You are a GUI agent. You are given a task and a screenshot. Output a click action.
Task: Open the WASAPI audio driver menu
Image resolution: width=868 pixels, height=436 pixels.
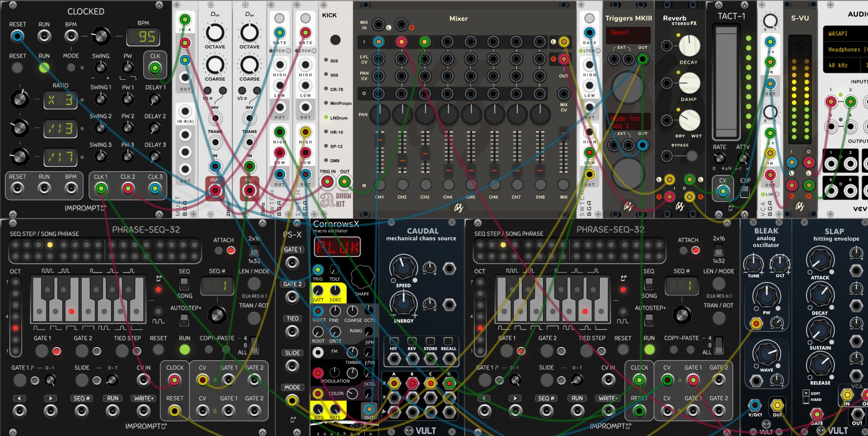pyautogui.click(x=845, y=34)
